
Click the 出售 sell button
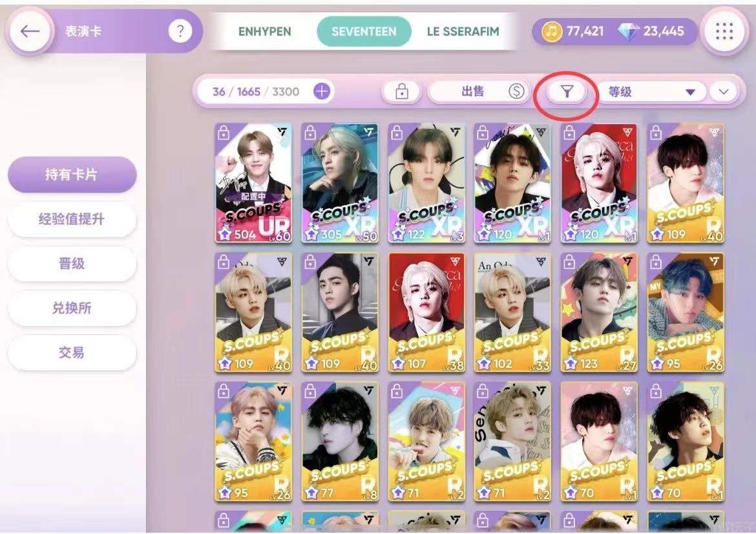(478, 91)
